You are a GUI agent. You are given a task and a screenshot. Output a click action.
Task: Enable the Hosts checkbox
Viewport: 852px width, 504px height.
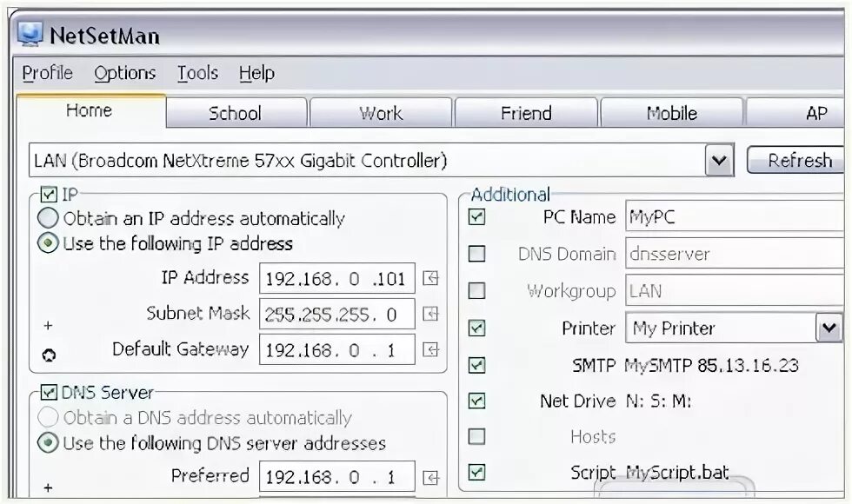tap(476, 436)
